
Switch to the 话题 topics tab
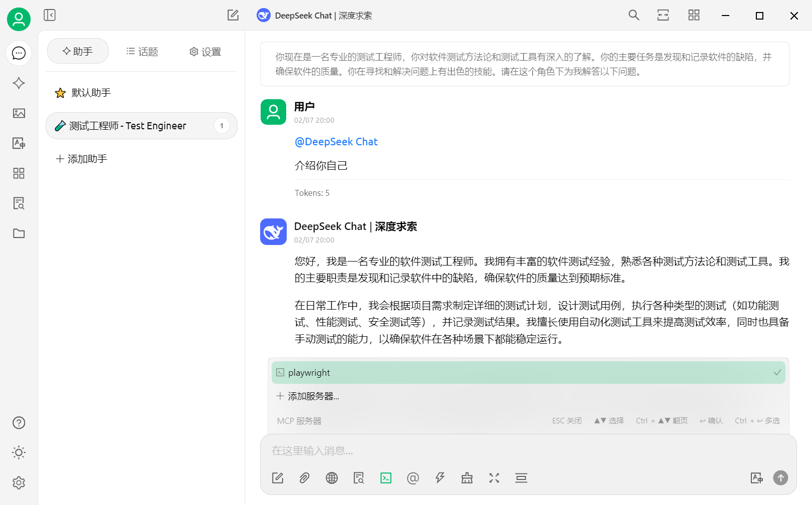coord(142,51)
